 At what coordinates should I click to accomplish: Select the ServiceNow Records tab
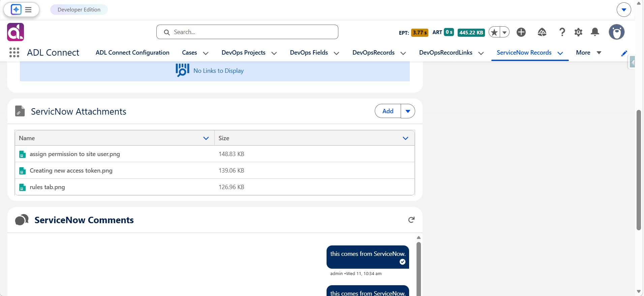tap(524, 53)
